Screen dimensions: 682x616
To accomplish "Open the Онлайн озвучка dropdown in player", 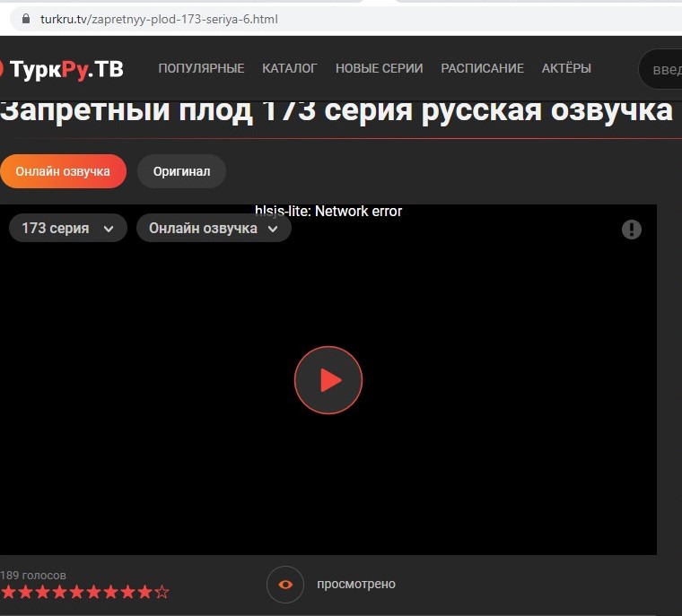I will coord(214,229).
